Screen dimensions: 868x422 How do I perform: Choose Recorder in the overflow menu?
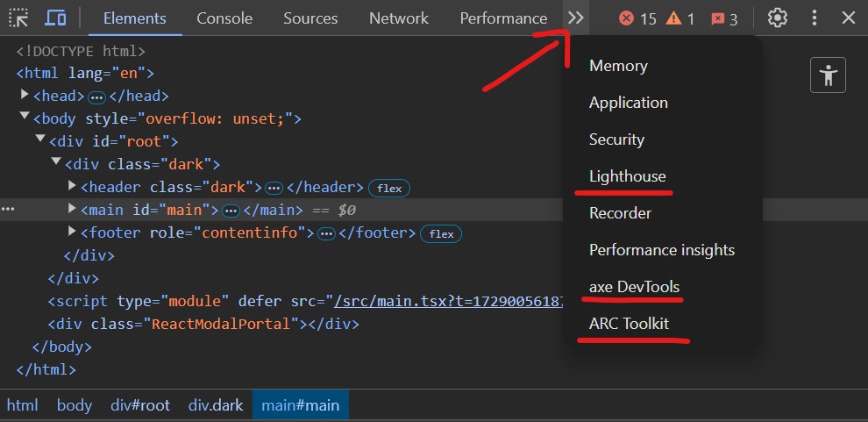click(620, 213)
